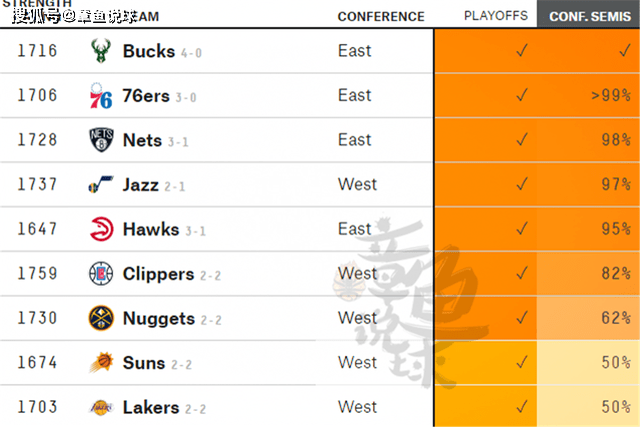
Task: Click the Lakers playoffs checkmark
Action: point(520,407)
